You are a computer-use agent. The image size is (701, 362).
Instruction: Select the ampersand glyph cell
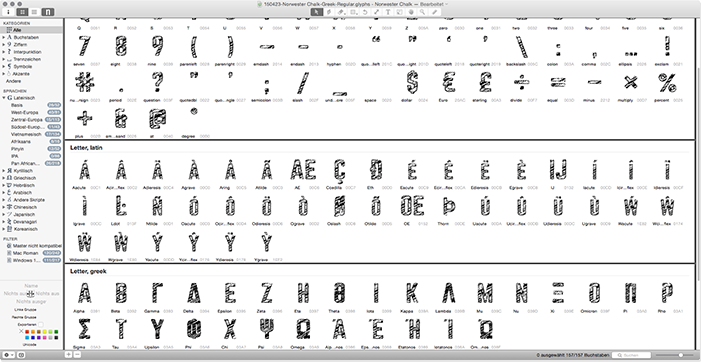click(121, 122)
